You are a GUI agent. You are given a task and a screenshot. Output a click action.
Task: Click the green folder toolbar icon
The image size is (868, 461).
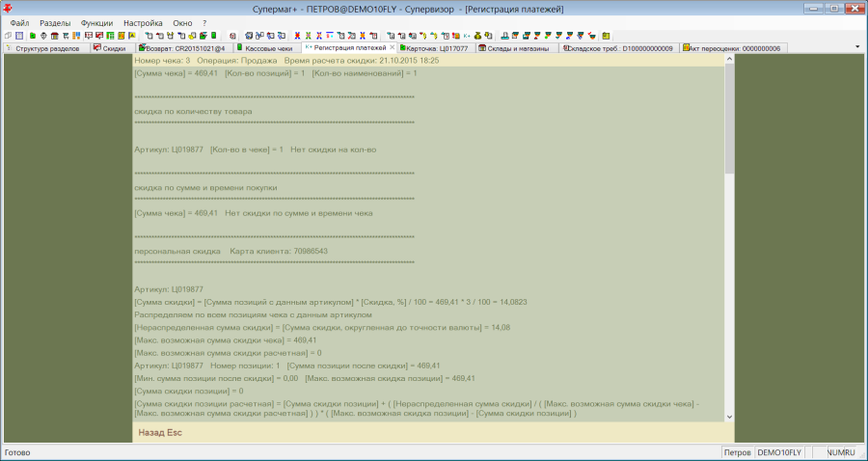33,36
